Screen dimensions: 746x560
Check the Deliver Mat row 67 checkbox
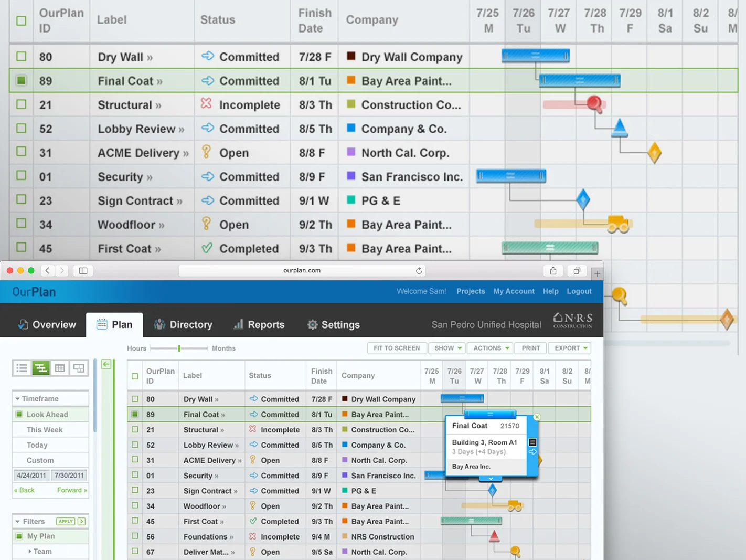point(135,551)
